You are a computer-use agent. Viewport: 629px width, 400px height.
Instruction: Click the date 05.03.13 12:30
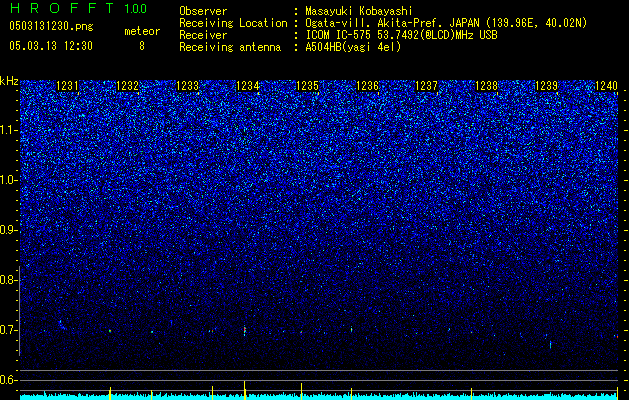pos(51,46)
